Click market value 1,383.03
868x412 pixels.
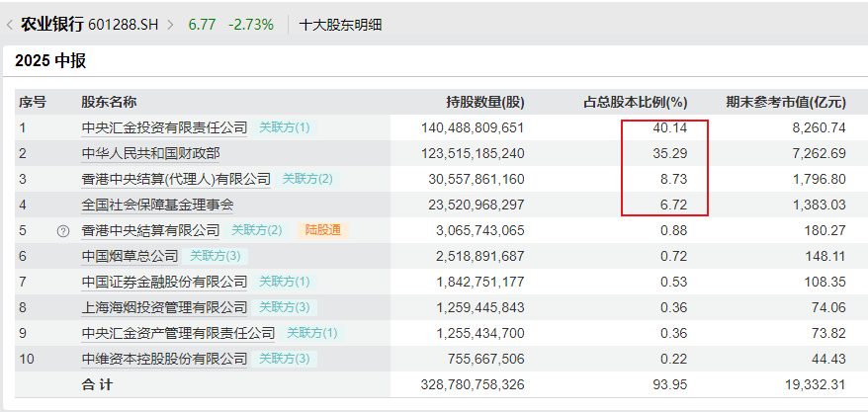click(819, 206)
